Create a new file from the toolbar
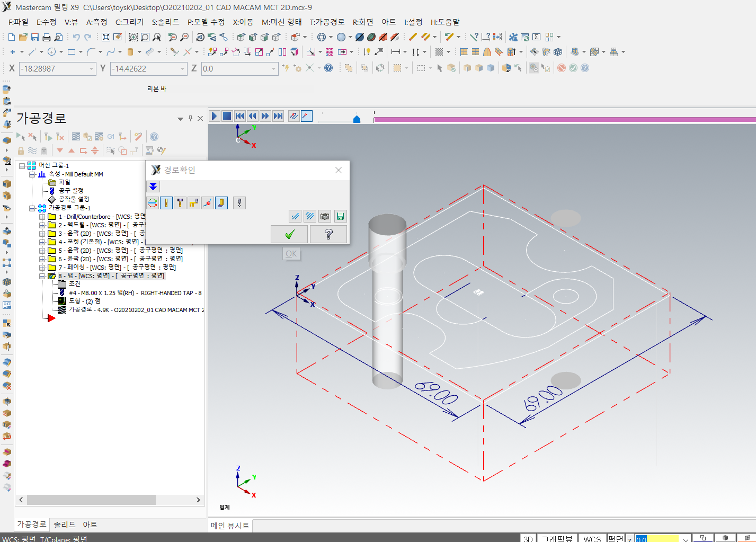 (x=12, y=37)
